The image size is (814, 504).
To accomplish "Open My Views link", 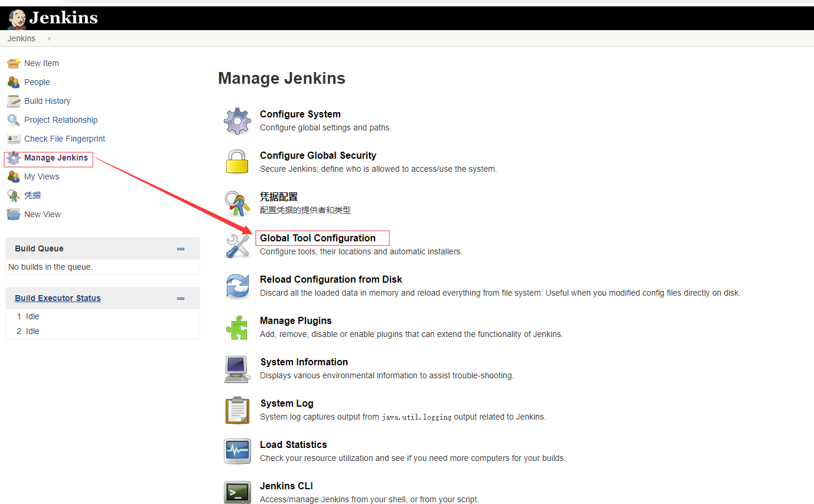I will click(41, 176).
